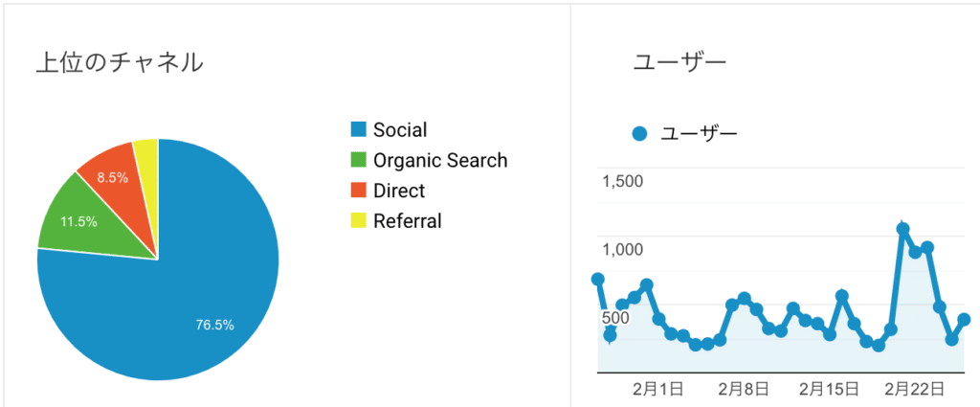Click the 上位のチャネル widget title
The image size is (980, 407).
click(x=120, y=62)
